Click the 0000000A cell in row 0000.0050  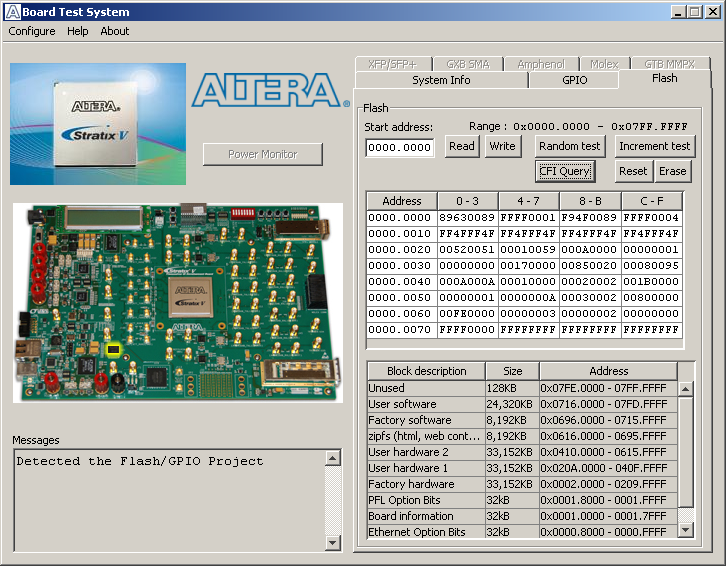(x=528, y=298)
